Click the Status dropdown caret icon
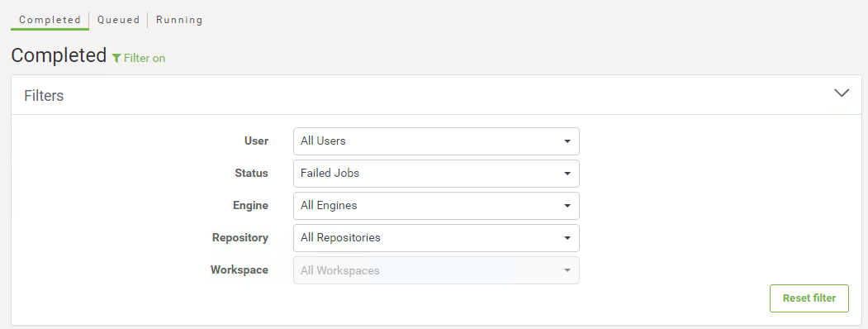868x329 pixels. 567,174
